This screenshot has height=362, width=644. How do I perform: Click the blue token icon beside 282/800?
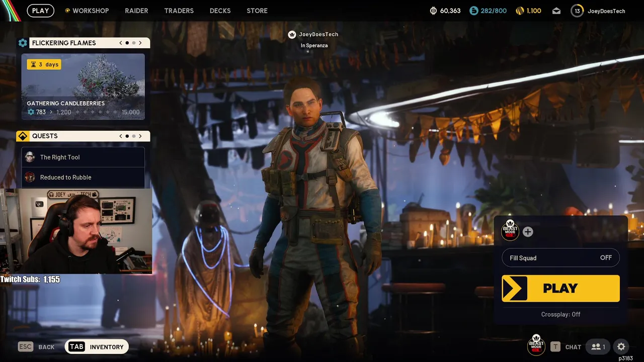pyautogui.click(x=473, y=11)
